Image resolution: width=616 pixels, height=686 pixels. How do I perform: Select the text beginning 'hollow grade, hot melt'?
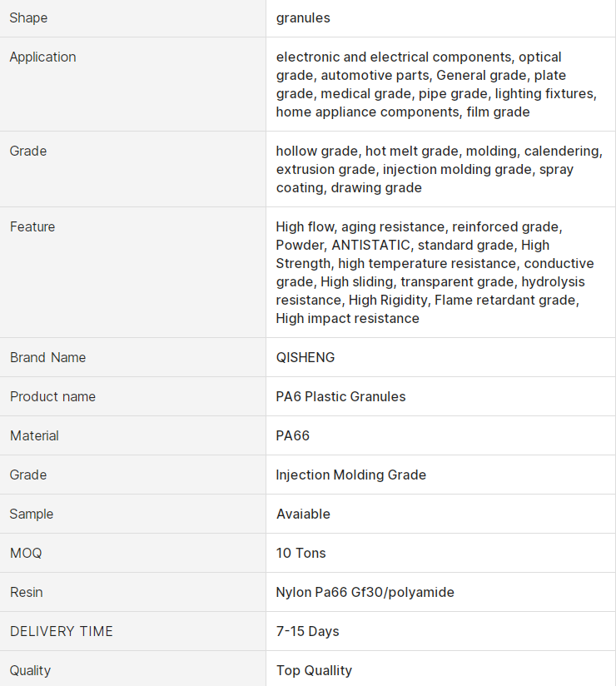tap(438, 169)
